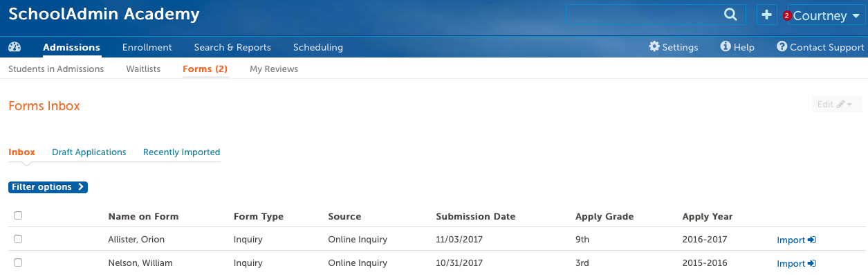Open the Edit dropdown button
This screenshot has height=275, width=868.
[838, 105]
